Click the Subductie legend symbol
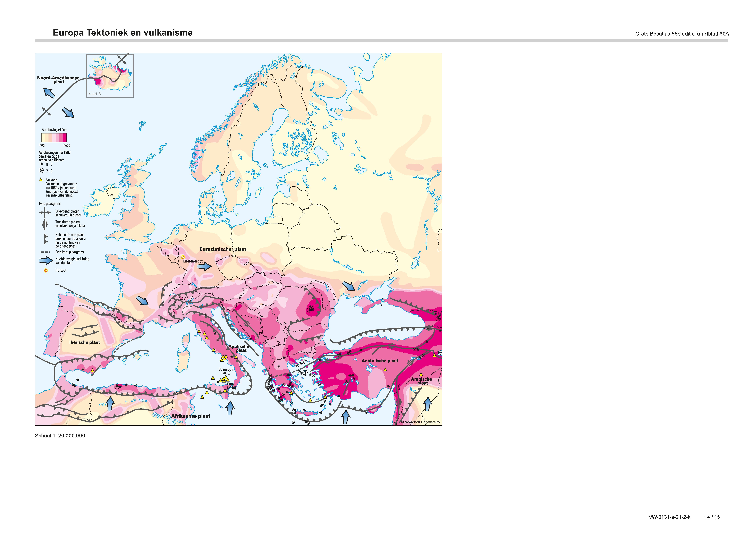Image resolution: width=756 pixels, height=534 pixels. [46, 239]
